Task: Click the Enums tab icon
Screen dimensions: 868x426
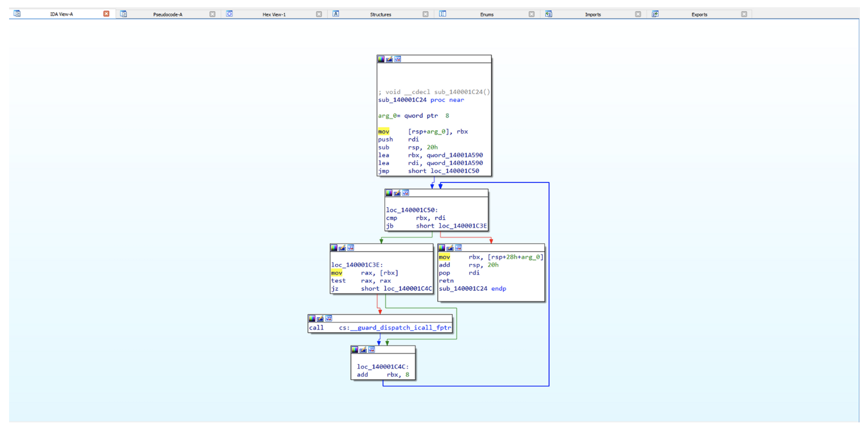Action: tap(442, 14)
